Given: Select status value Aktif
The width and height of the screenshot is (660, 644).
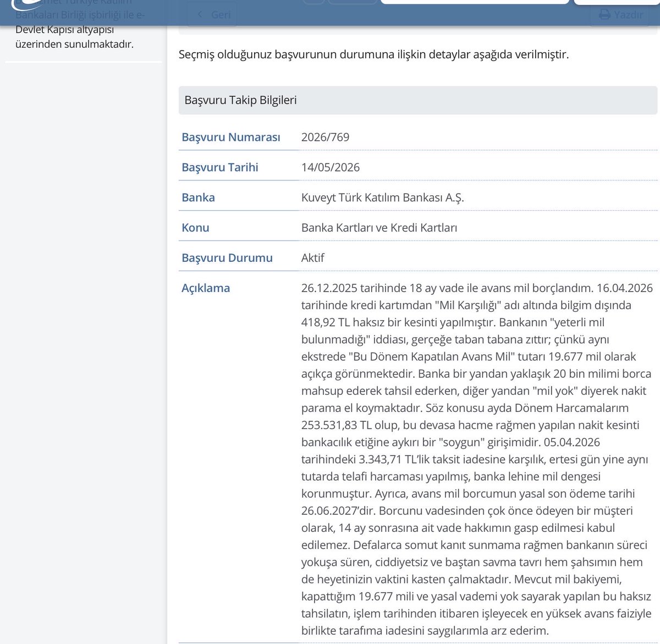Looking at the screenshot, I should [312, 258].
